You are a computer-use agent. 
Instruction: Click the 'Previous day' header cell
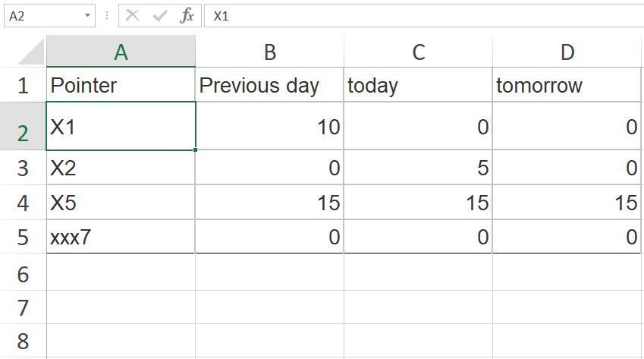click(269, 85)
